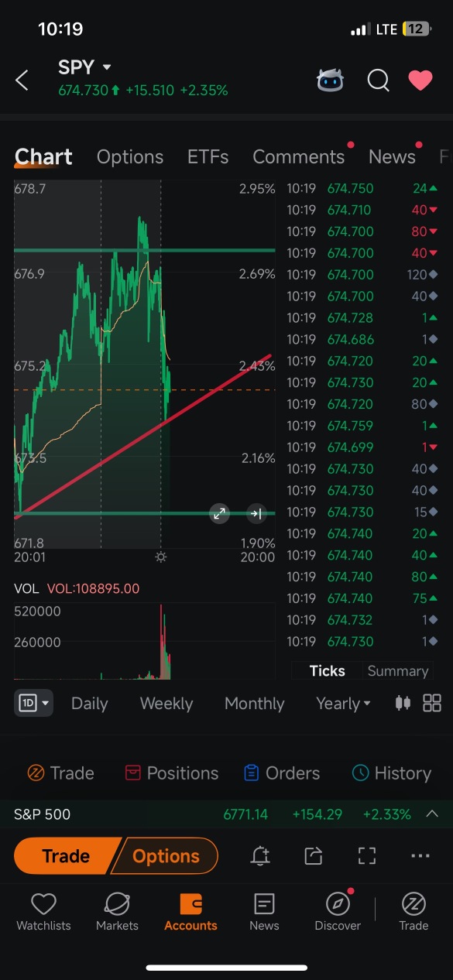Image resolution: width=453 pixels, height=980 pixels.
Task: Add a price alert bell icon
Action: [x=260, y=855]
